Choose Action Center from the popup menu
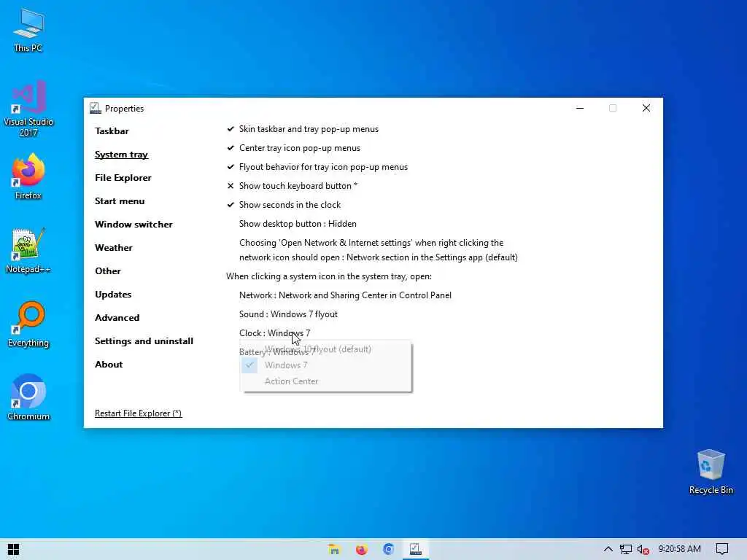This screenshot has height=560, width=747. [326, 381]
